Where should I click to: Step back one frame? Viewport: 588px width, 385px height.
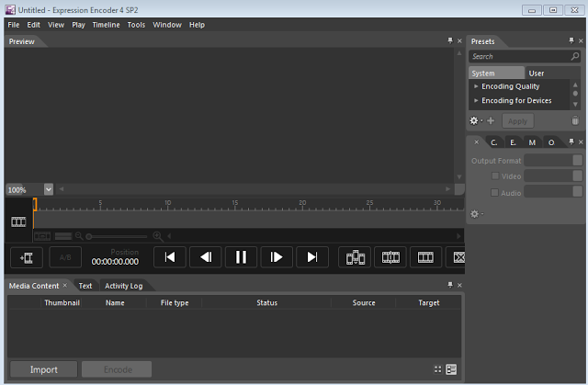[x=206, y=257]
